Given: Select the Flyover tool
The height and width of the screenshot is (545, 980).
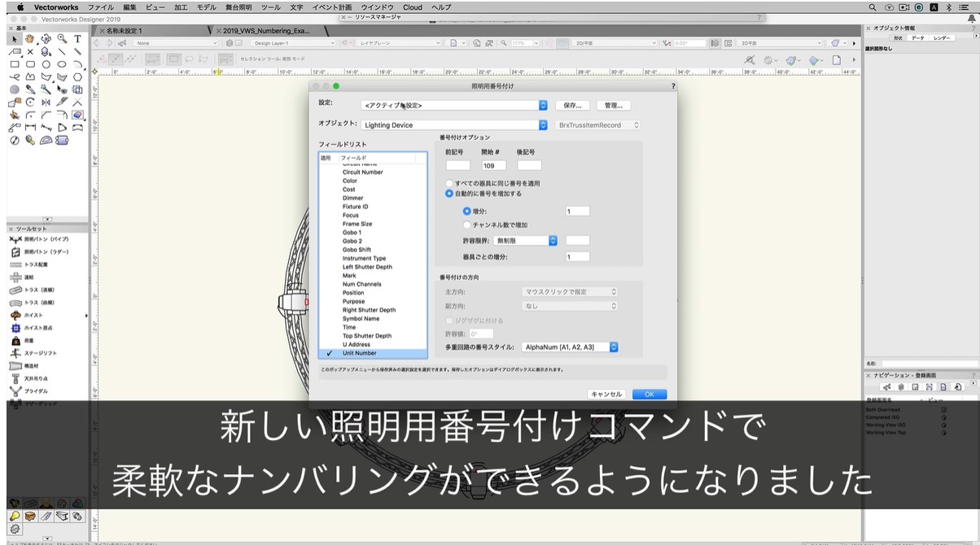Looking at the screenshot, I should tap(46, 38).
